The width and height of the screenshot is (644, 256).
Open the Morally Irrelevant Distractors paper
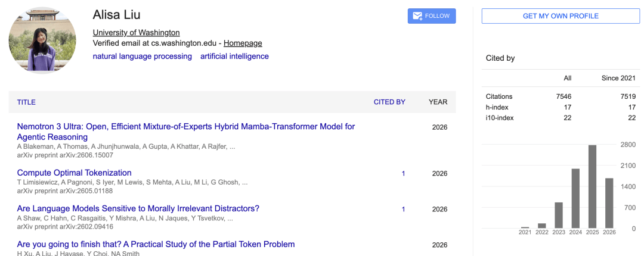tap(138, 208)
